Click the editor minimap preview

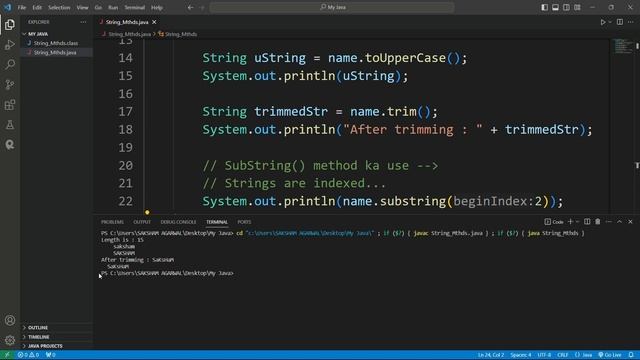(622, 46)
